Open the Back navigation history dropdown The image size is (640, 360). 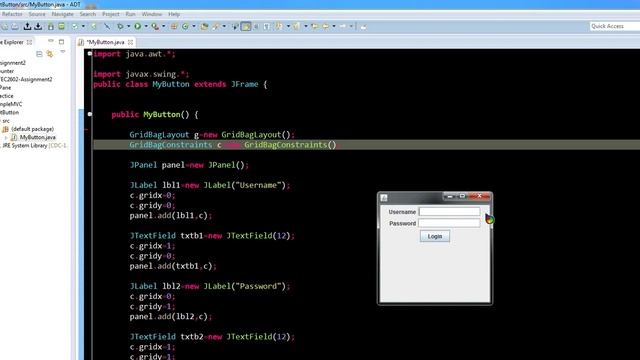click(x=334, y=26)
